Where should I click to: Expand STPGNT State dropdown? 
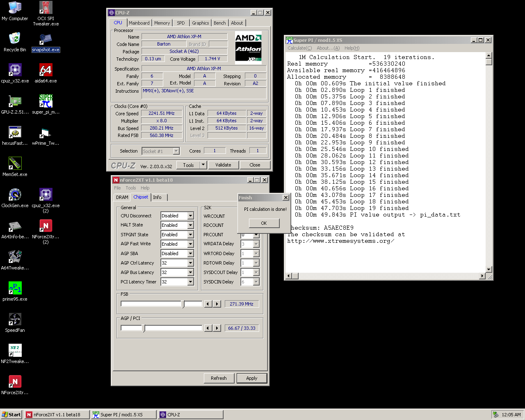point(190,235)
